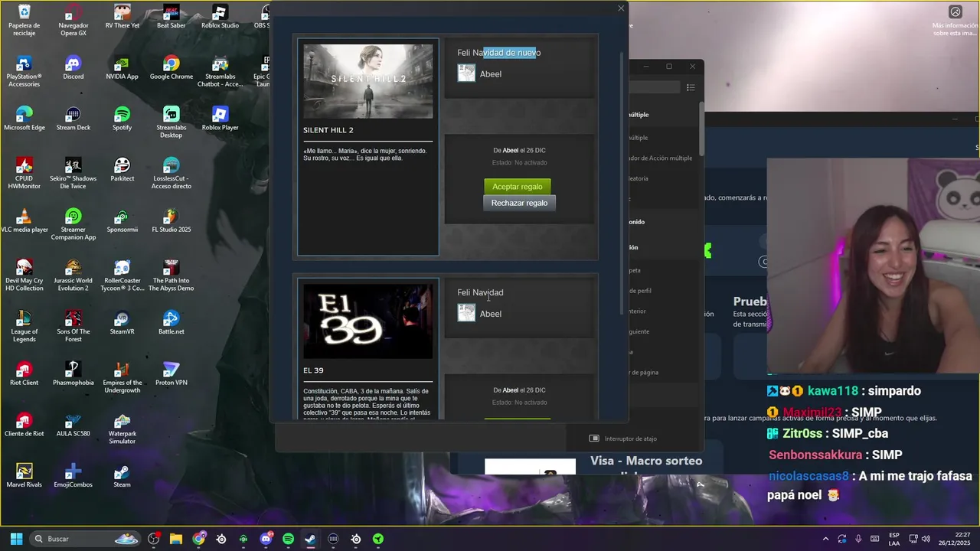Open the volume control in system tray
980x551 pixels.
point(926,539)
